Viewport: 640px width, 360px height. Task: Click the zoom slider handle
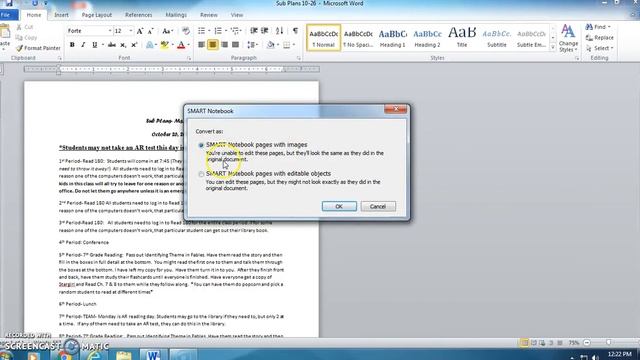click(609, 343)
